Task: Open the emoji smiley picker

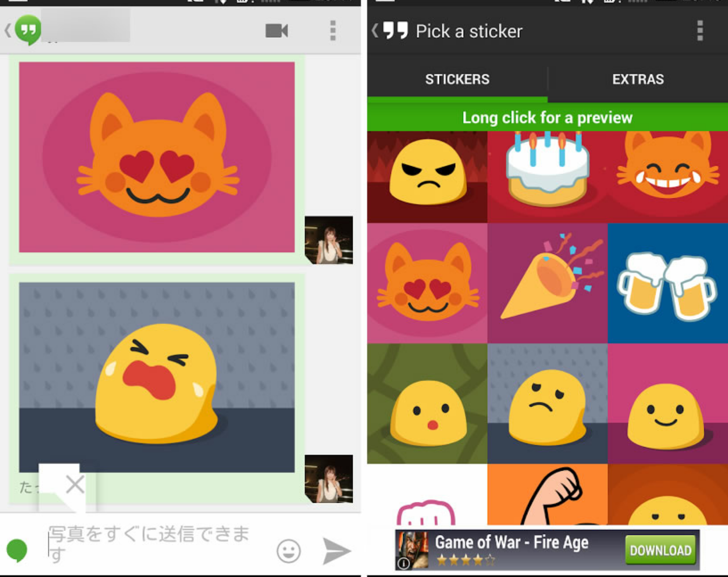Action: 288,551
